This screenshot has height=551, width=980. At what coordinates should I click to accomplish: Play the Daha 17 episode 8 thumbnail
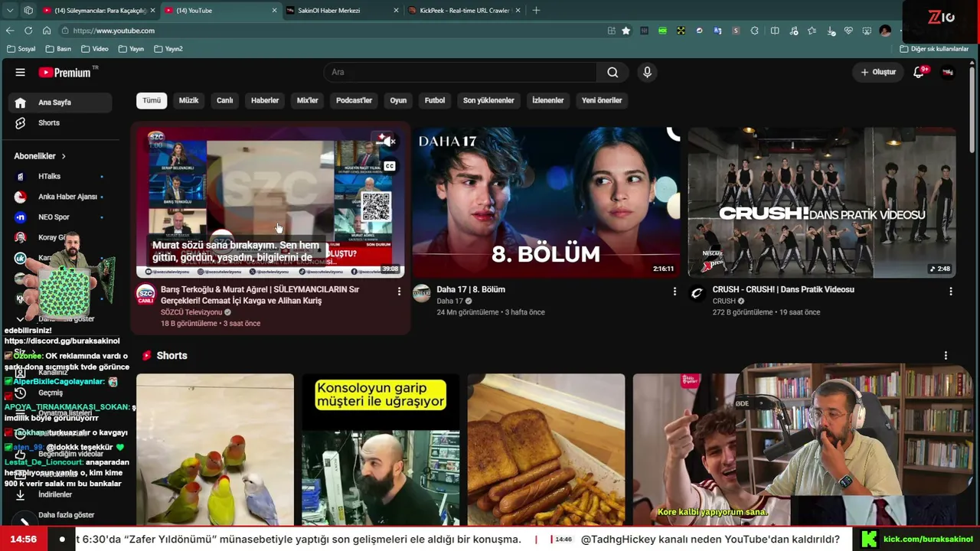546,203
